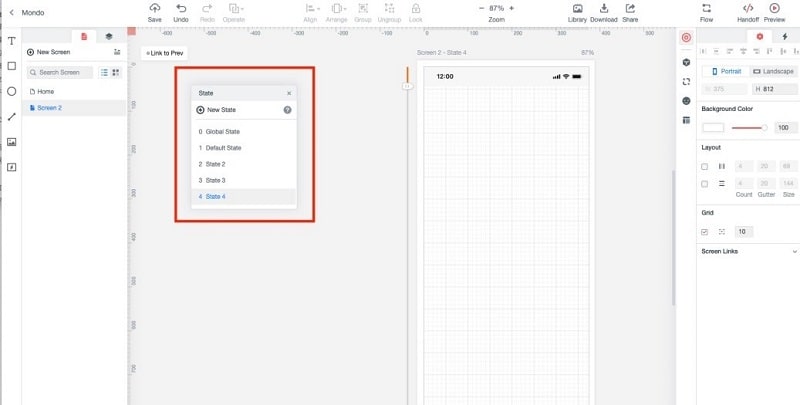Click help icon beside New State
800x405 pixels.
288,110
